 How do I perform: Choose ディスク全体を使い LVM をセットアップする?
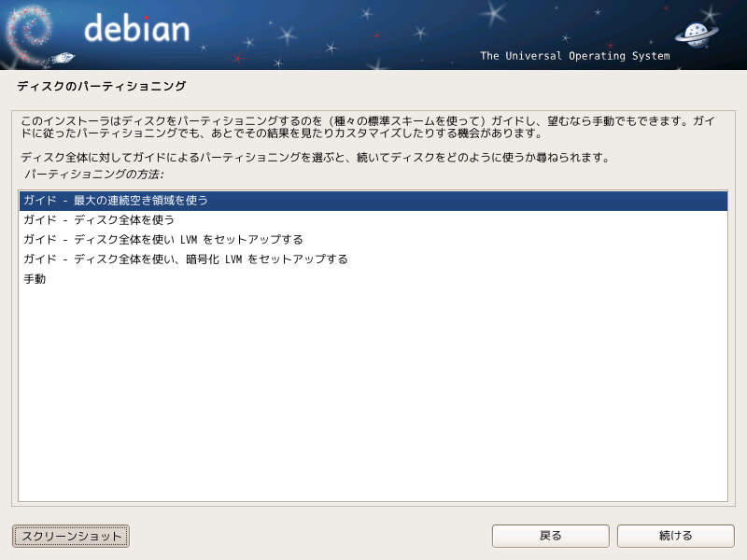click(373, 240)
